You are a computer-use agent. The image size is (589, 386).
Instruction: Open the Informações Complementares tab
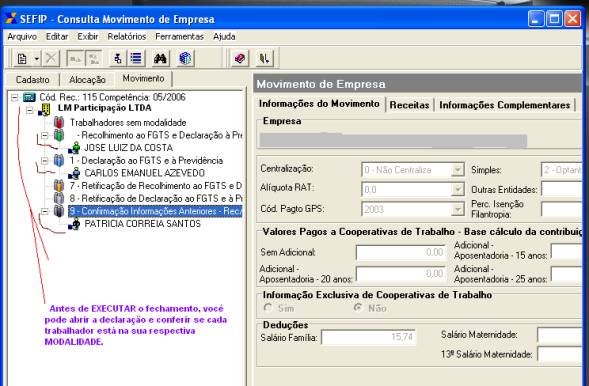504,105
